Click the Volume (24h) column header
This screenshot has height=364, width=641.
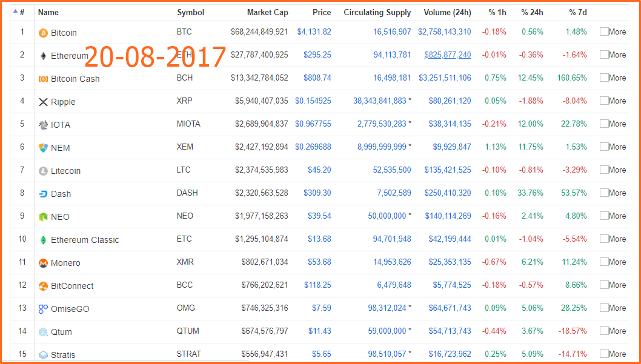click(447, 13)
